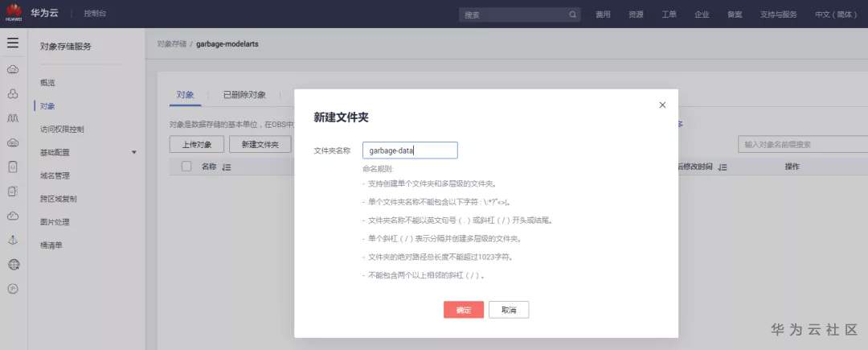This screenshot has width=868, height=350.
Task: Click the sort icon beside 最后修改时间 column
Action: coord(723,167)
